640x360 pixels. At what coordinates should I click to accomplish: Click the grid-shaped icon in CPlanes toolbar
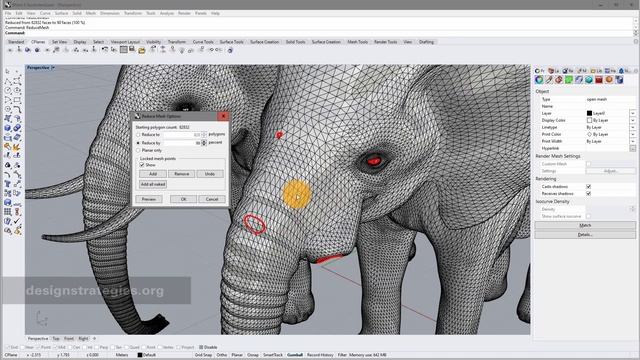pos(123,50)
